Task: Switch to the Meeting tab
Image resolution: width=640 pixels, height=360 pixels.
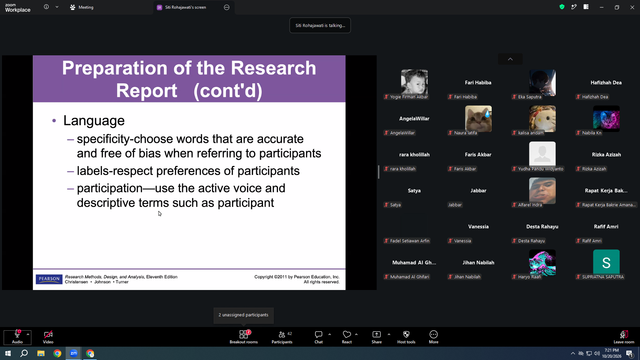Action: (82, 7)
